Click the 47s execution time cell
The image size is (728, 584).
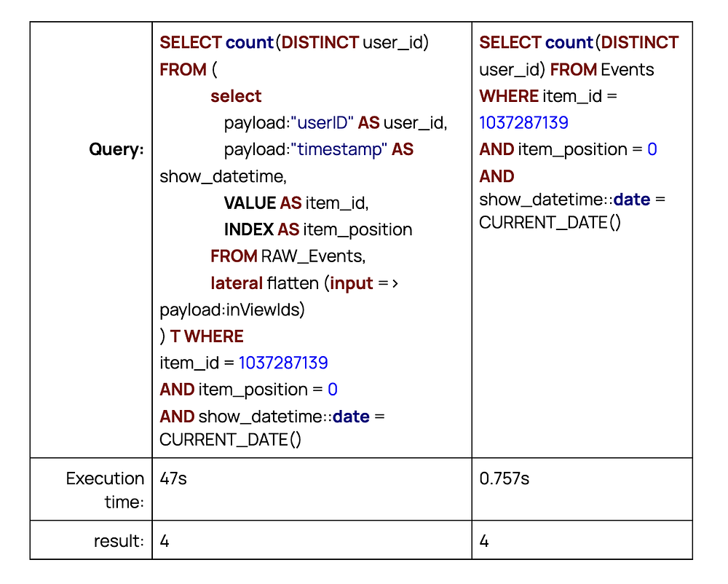click(x=173, y=478)
